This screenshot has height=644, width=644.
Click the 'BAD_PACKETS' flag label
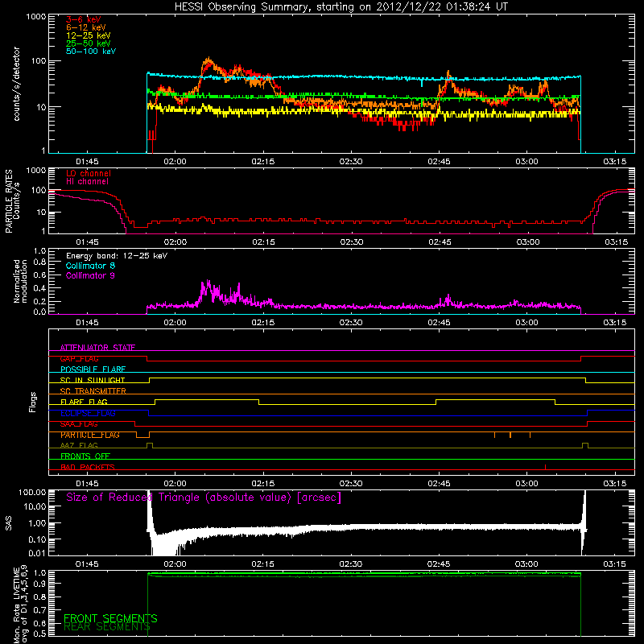click(x=88, y=467)
